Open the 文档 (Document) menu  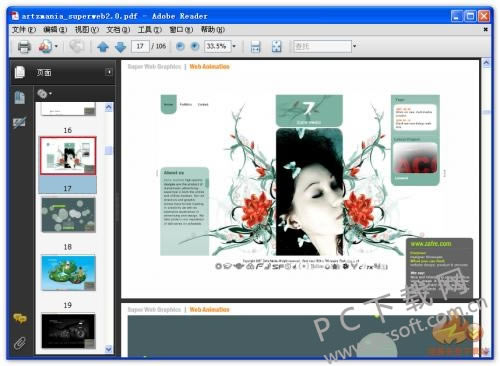[x=118, y=30]
